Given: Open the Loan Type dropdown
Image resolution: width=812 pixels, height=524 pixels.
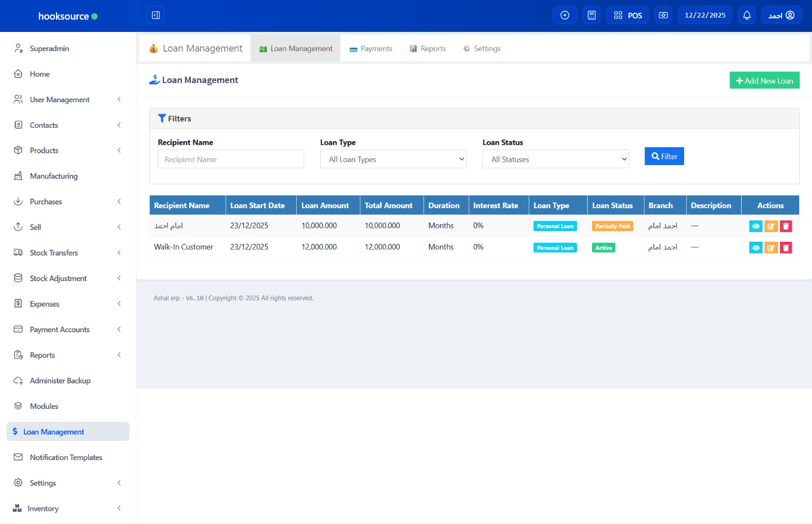Looking at the screenshot, I should point(393,159).
